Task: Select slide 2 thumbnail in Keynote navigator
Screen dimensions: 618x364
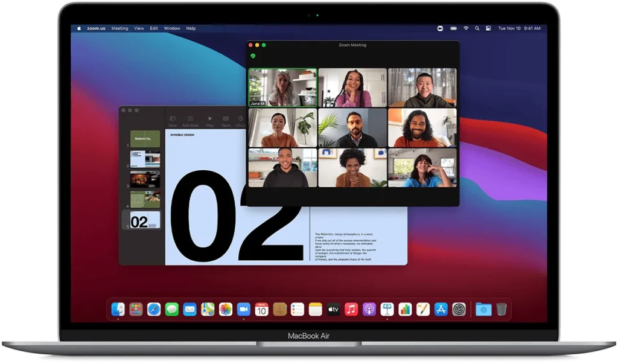Action: pos(145,159)
